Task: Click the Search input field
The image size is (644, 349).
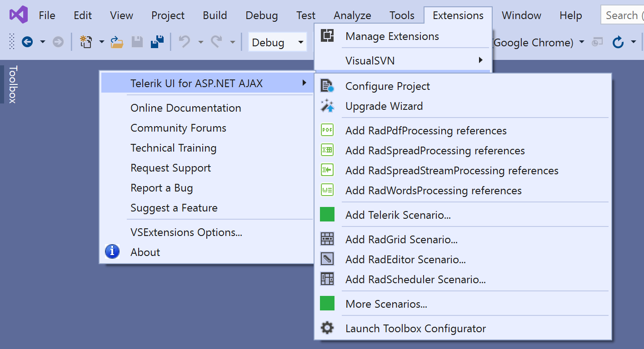Action: point(623,15)
